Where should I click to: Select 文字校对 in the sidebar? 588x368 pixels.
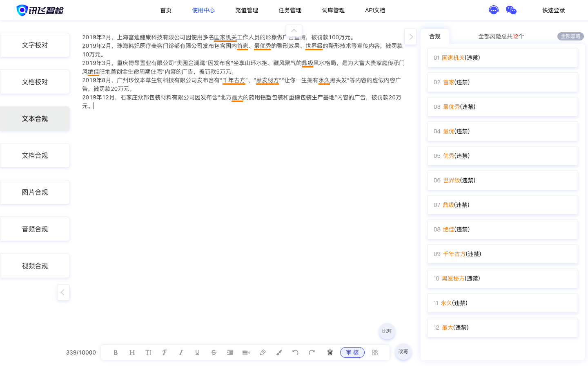coord(35,45)
